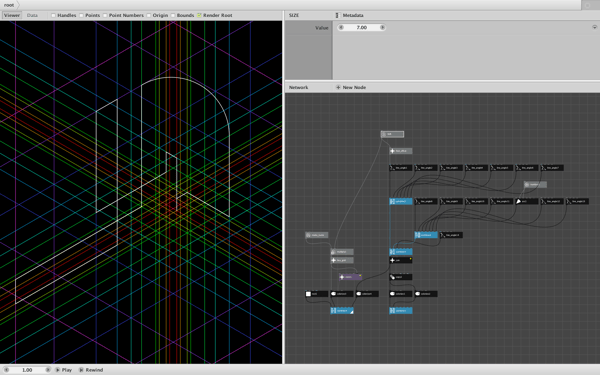Select the line_angle1 node
600x375 pixels.
click(x=401, y=168)
